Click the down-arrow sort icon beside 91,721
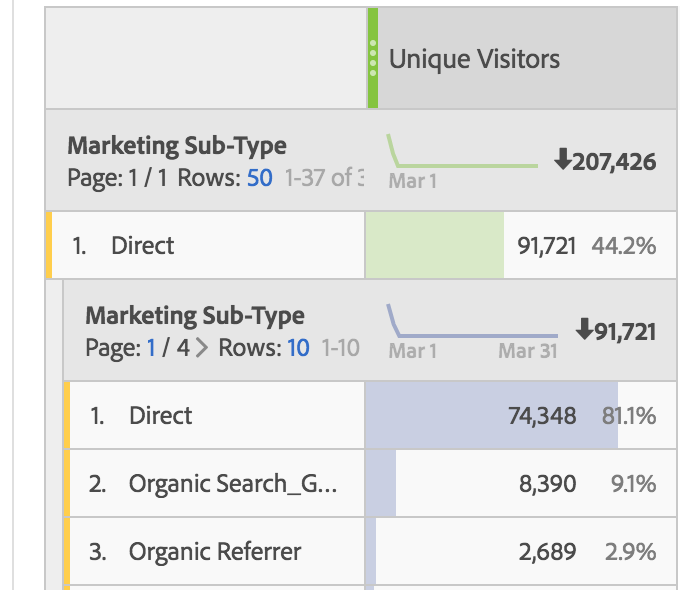The height and width of the screenshot is (590, 692). pyautogui.click(x=584, y=329)
